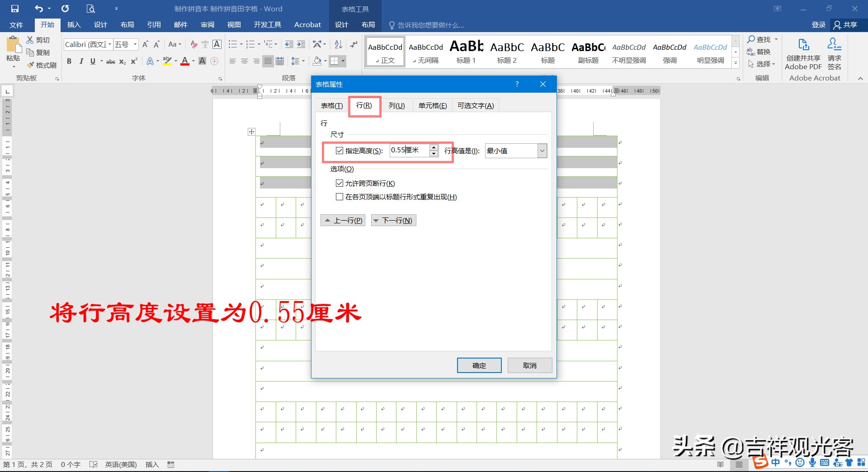Open the Find tool
The width and height of the screenshot is (868, 472).
pos(759,39)
